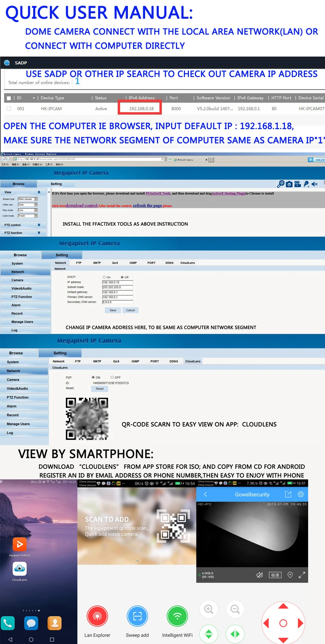Start recording with the video camera icon
Image resolution: width=325 pixels, height=644 pixels.
click(298, 184)
